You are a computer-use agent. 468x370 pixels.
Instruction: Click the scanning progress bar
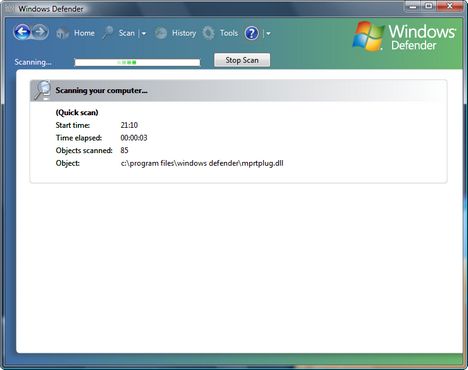click(x=137, y=62)
